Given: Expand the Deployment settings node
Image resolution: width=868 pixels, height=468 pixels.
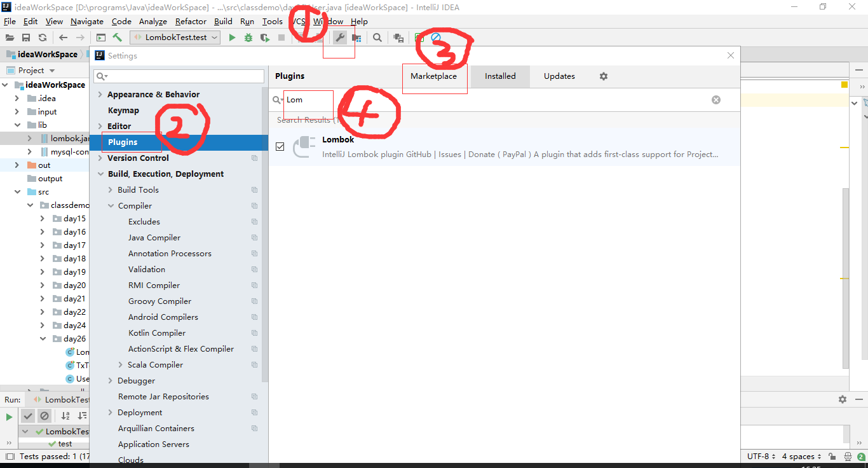Looking at the screenshot, I should click(110, 412).
